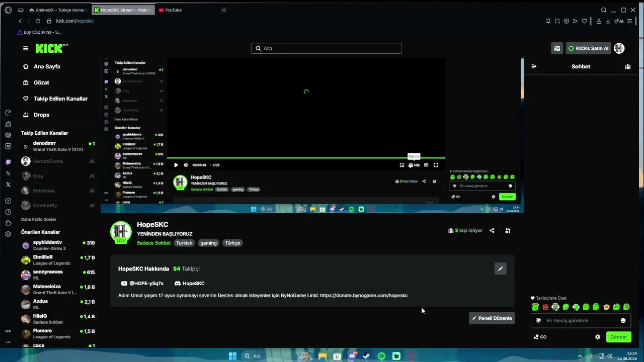Open the X (Twitter) sidebar shortcut
This screenshot has width=644, height=362.
click(8, 185)
